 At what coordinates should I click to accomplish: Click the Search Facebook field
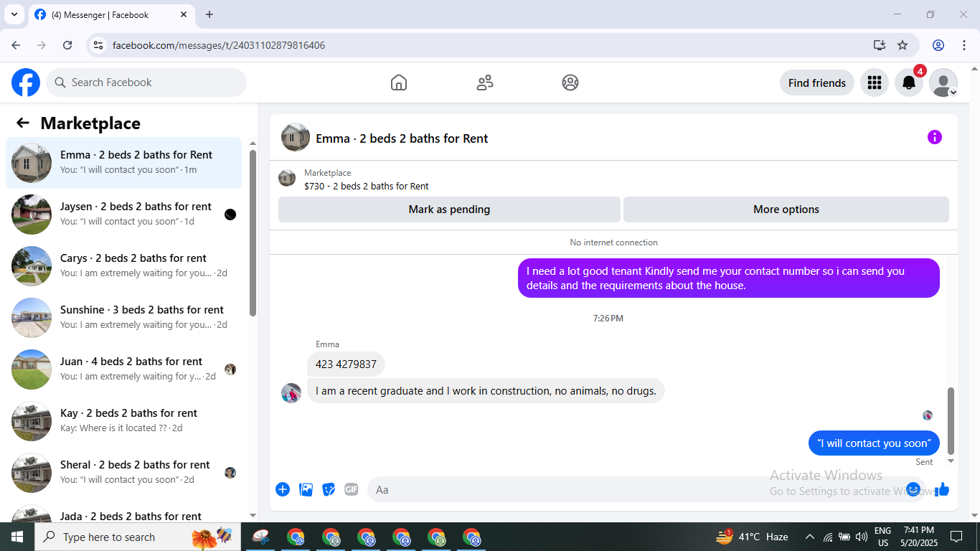coord(146,83)
